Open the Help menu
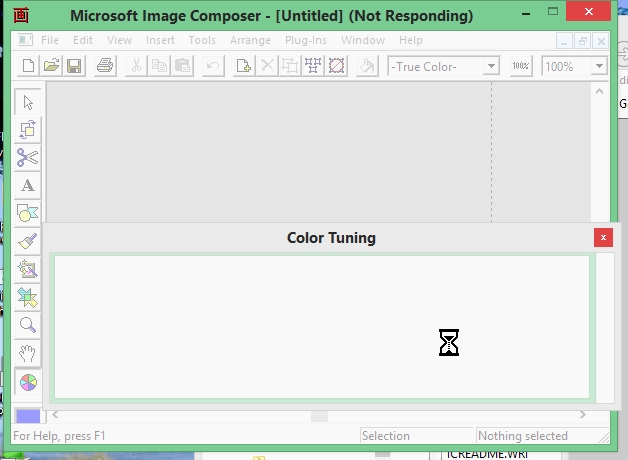The height and width of the screenshot is (460, 628). [411, 40]
